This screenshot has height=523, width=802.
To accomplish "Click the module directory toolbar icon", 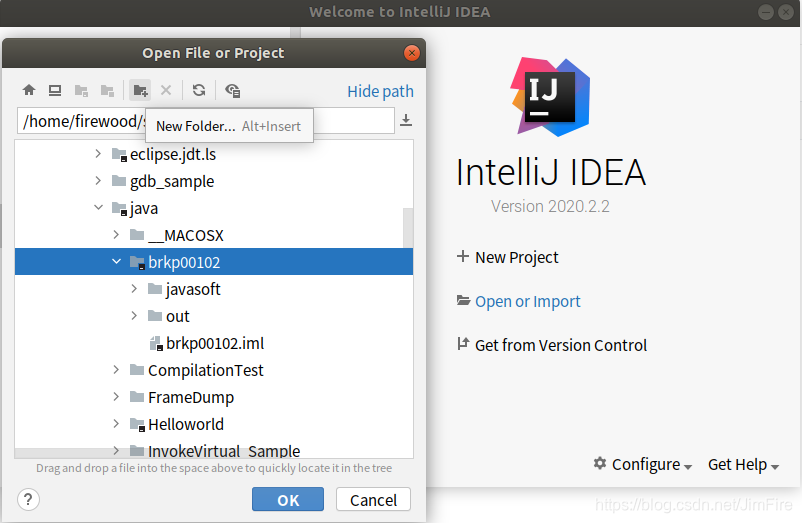I will coord(107,91).
